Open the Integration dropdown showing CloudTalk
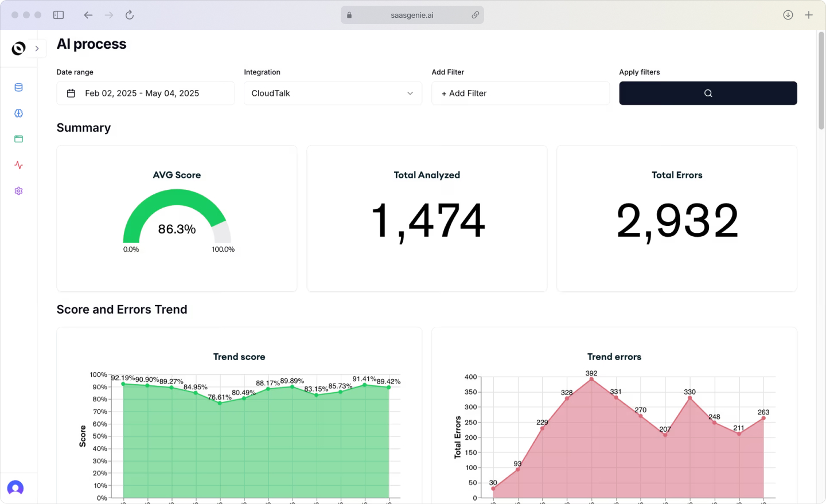The width and height of the screenshot is (826, 504). 333,93
